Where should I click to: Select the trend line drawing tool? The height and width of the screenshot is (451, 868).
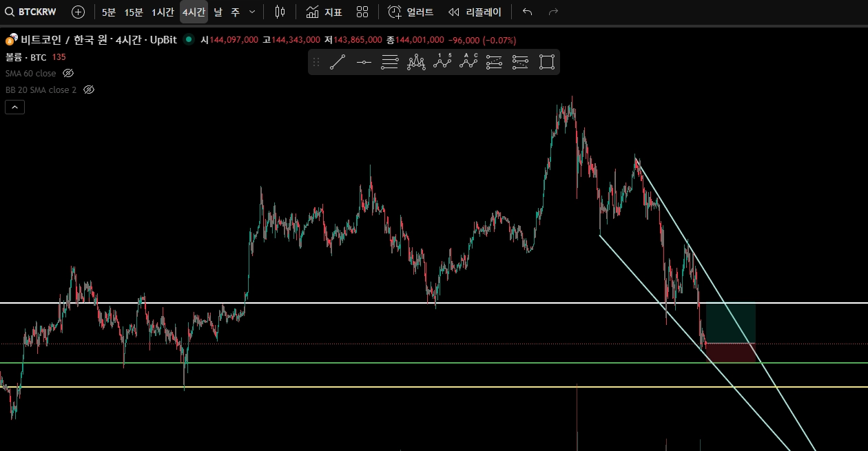tap(338, 62)
